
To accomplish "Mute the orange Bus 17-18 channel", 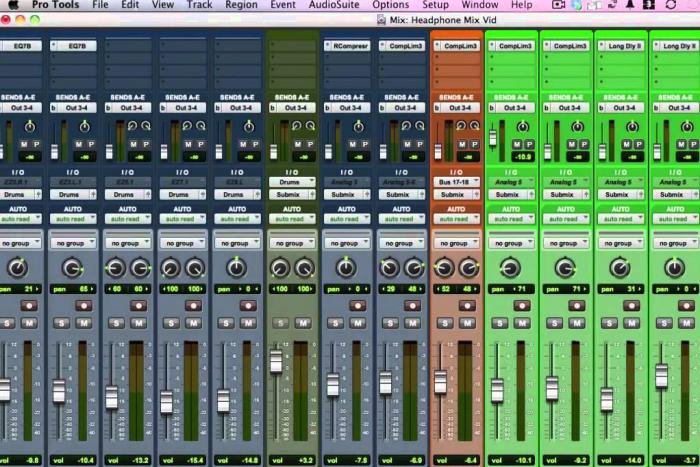I will click(466, 322).
